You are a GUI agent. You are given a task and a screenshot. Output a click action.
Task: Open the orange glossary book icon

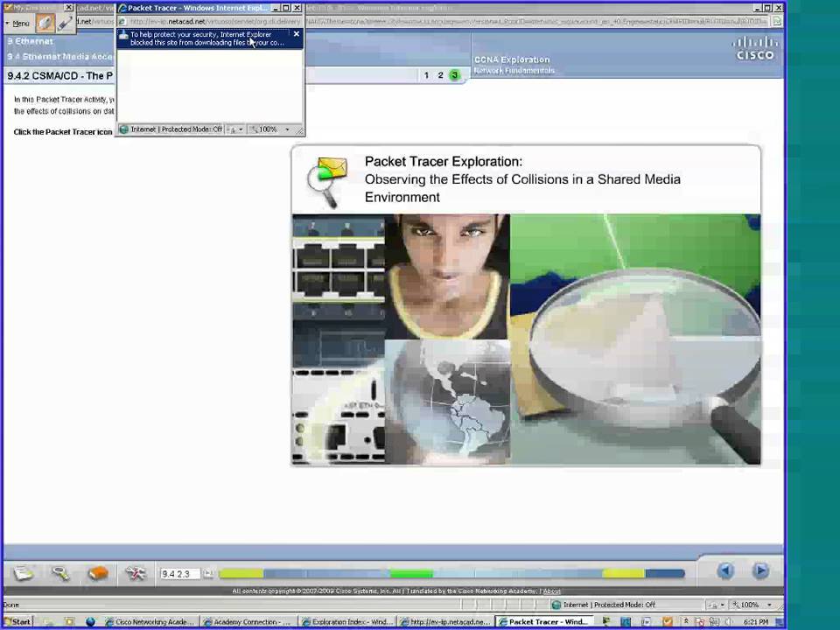pos(97,574)
